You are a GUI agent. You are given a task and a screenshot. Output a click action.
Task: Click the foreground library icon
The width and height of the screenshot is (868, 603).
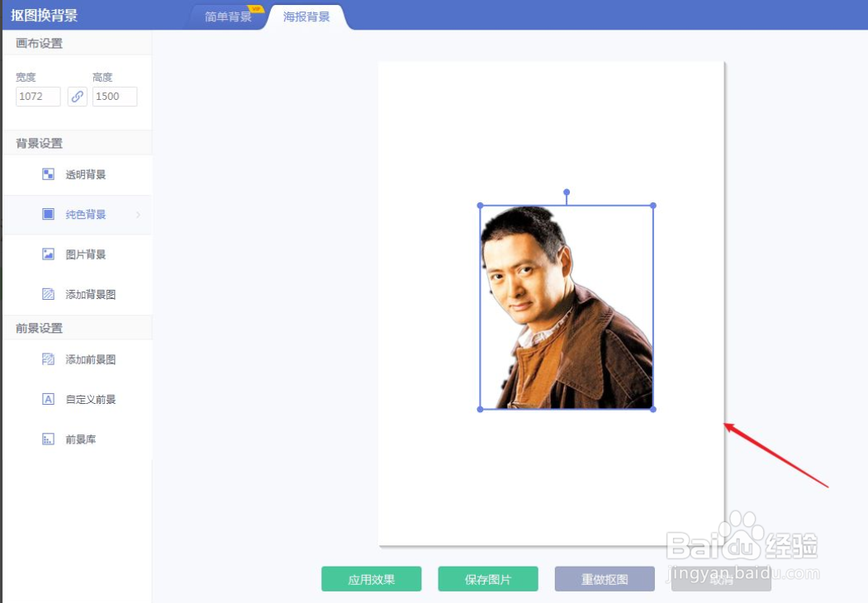click(x=48, y=439)
